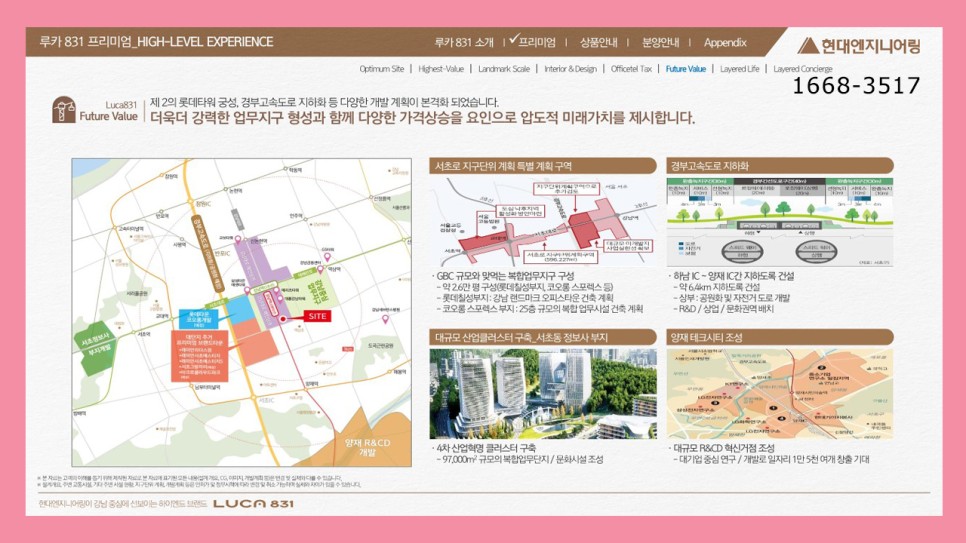Click the phone number 1668-3517
The height and width of the screenshot is (543, 966).
(x=856, y=86)
